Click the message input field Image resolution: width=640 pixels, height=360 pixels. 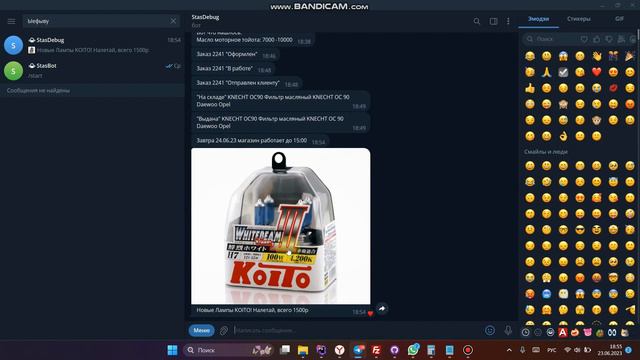pyautogui.click(x=355, y=330)
